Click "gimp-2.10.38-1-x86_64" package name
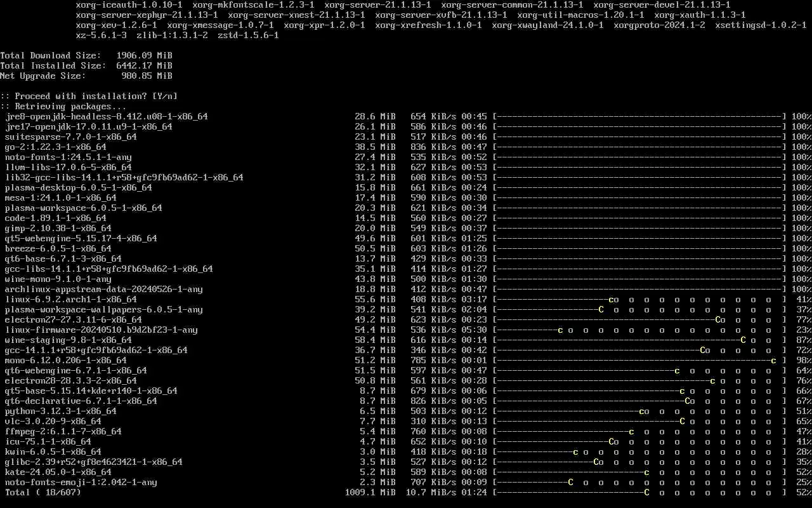The height and width of the screenshot is (508, 812). (x=58, y=228)
